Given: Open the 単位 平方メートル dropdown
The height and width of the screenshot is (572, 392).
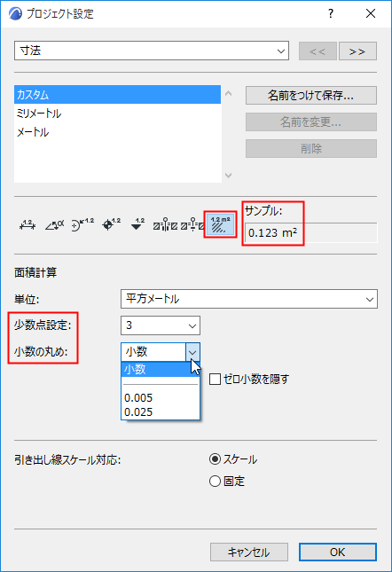Looking at the screenshot, I should [249, 299].
